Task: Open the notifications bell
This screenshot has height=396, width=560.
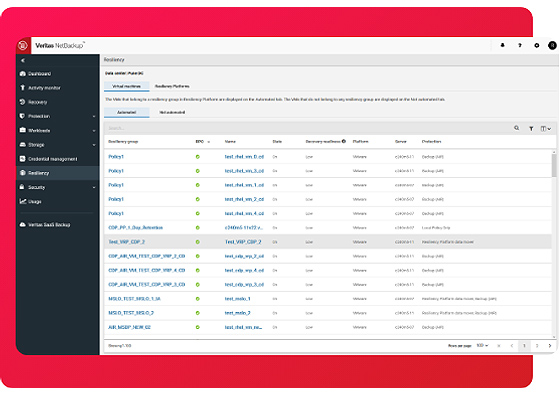Action: coord(502,45)
